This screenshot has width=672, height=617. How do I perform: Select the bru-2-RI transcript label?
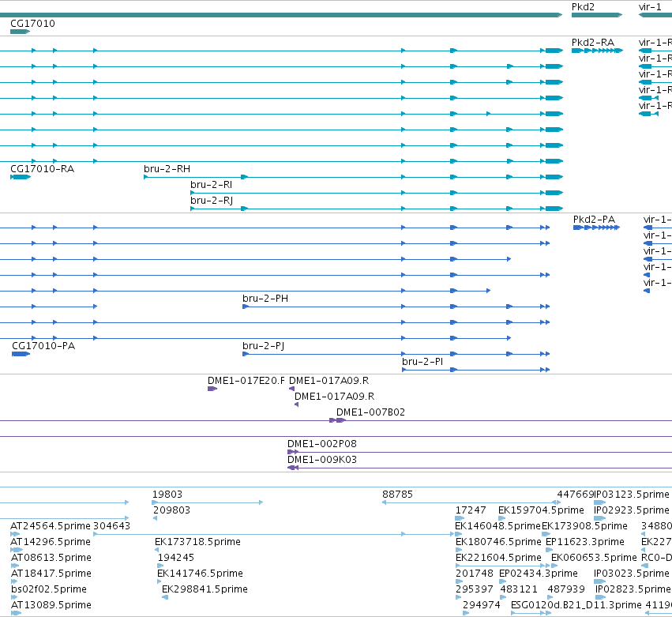point(212,185)
